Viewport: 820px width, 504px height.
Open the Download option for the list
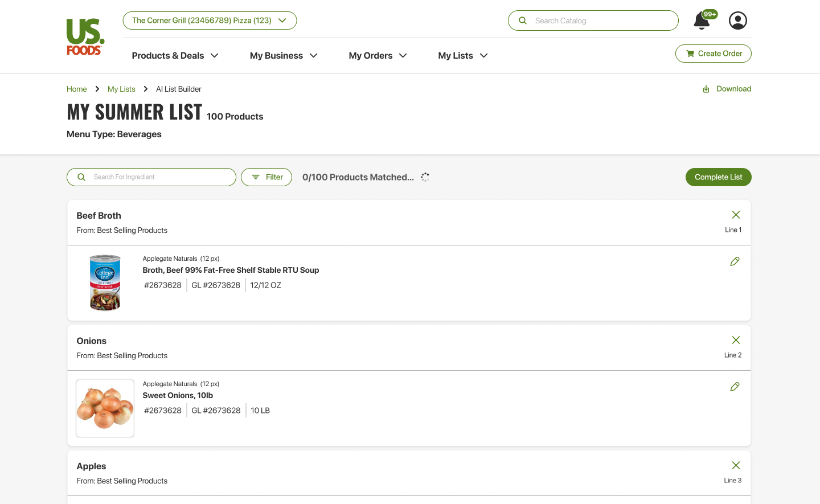click(727, 89)
